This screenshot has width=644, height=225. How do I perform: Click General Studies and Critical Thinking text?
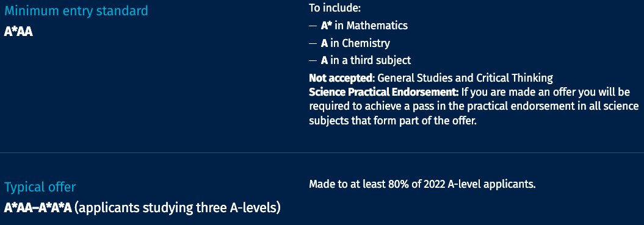pos(465,77)
